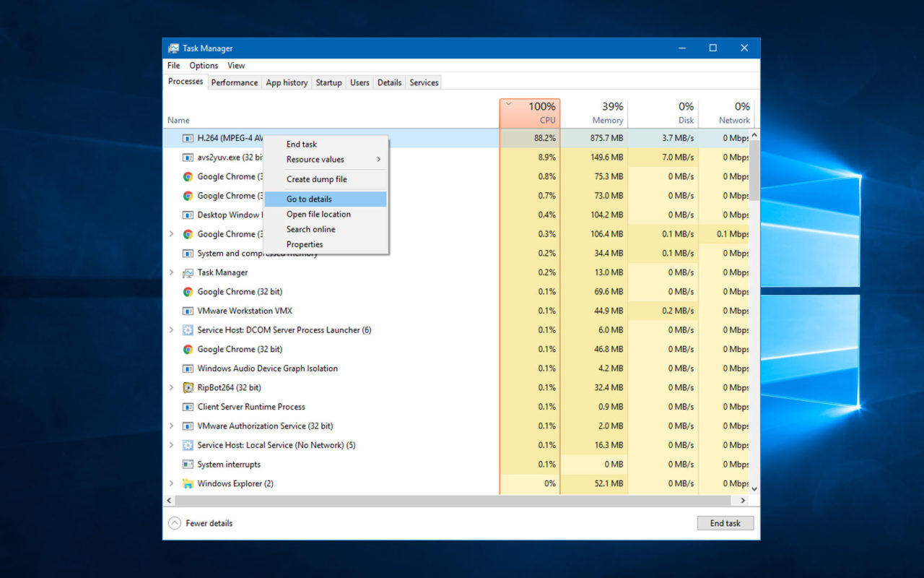Click the avs2yuv.exe process icon
This screenshot has height=578, width=924.
coord(188,158)
